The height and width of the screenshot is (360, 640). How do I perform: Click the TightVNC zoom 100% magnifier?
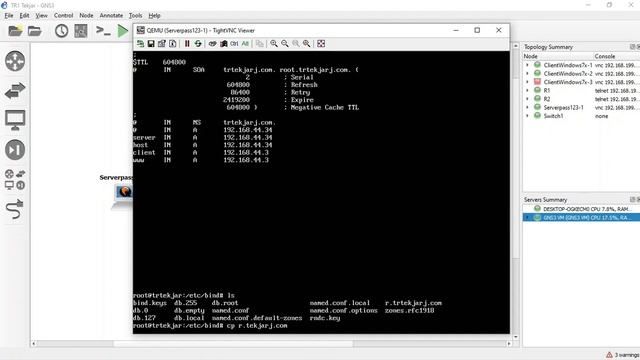(x=296, y=44)
